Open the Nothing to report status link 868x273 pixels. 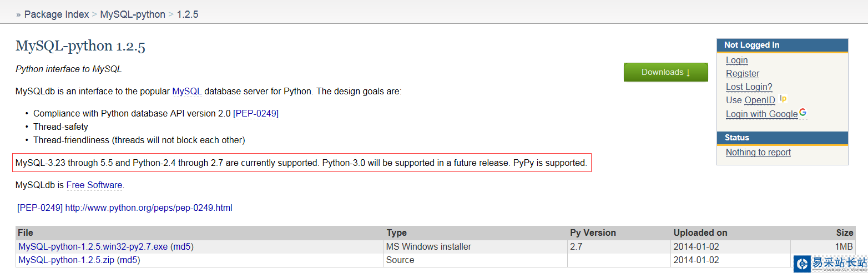coord(758,153)
